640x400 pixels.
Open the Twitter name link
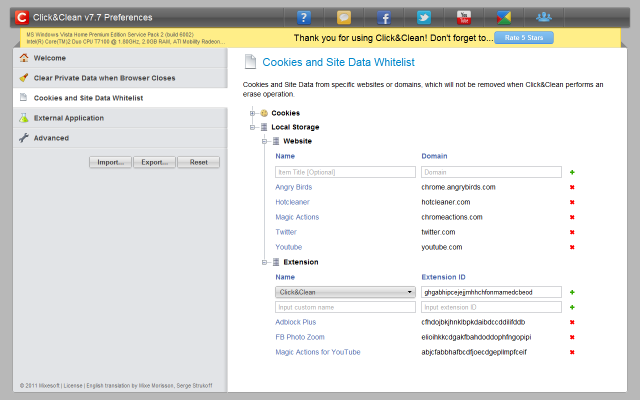tap(286, 232)
